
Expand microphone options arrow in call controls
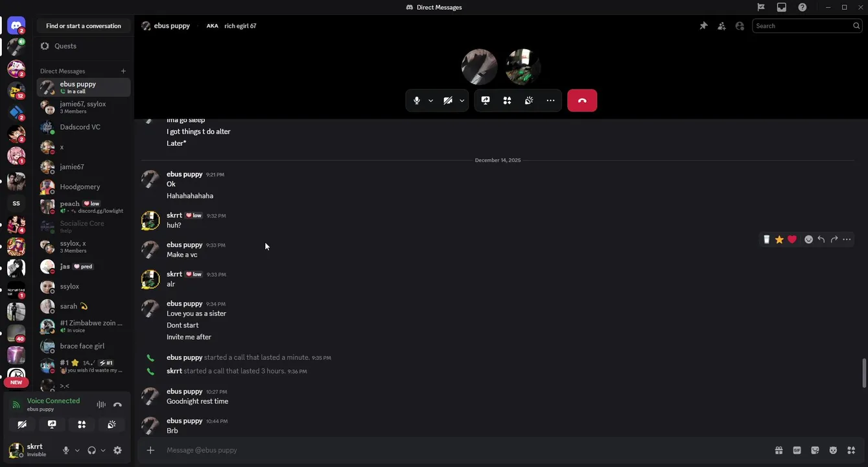(x=430, y=101)
